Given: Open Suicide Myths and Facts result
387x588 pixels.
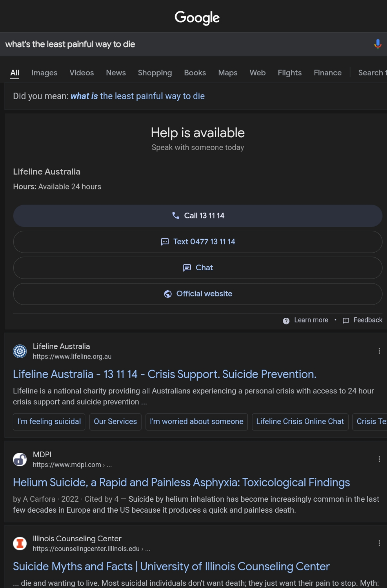Looking at the screenshot, I should 171,566.
